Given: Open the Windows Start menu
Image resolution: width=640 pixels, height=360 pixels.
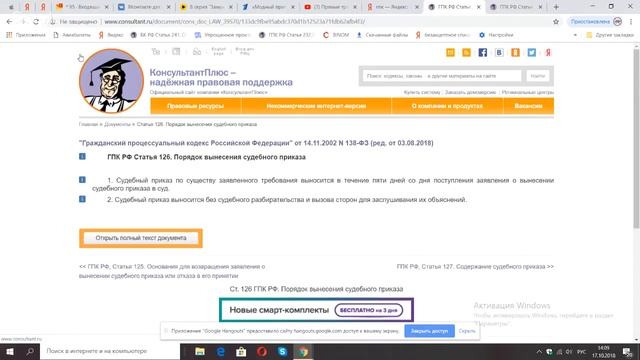Looking at the screenshot, I should click(x=10, y=351).
